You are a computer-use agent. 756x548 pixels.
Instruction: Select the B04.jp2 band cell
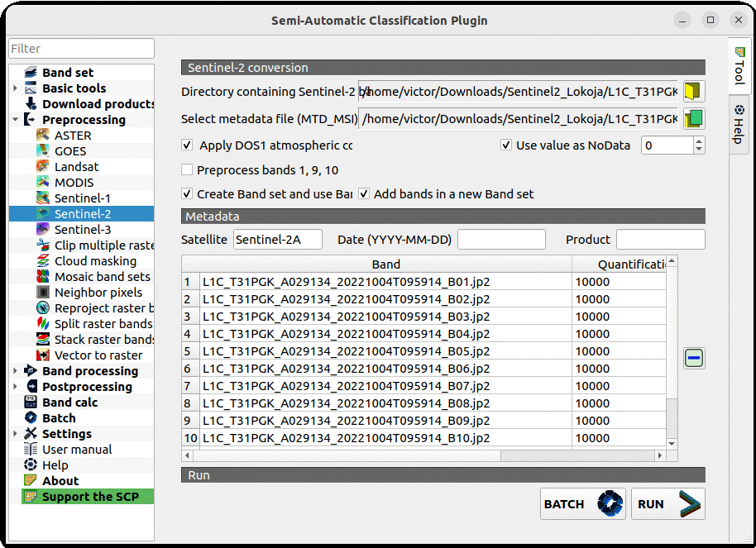(385, 334)
